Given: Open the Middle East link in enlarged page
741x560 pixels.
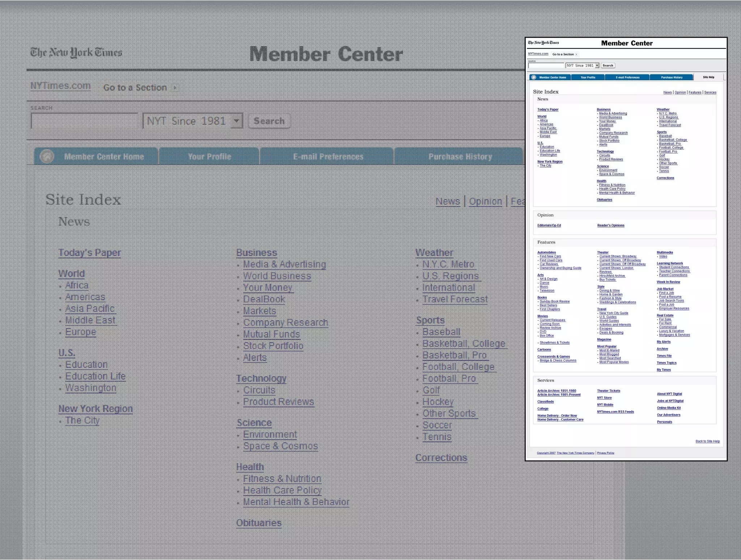Looking at the screenshot, I should pyautogui.click(x=90, y=320).
